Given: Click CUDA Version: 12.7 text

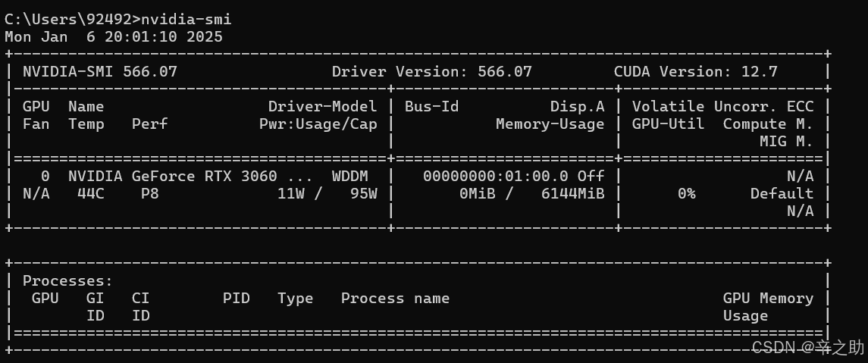Looking at the screenshot, I should click(x=696, y=71).
